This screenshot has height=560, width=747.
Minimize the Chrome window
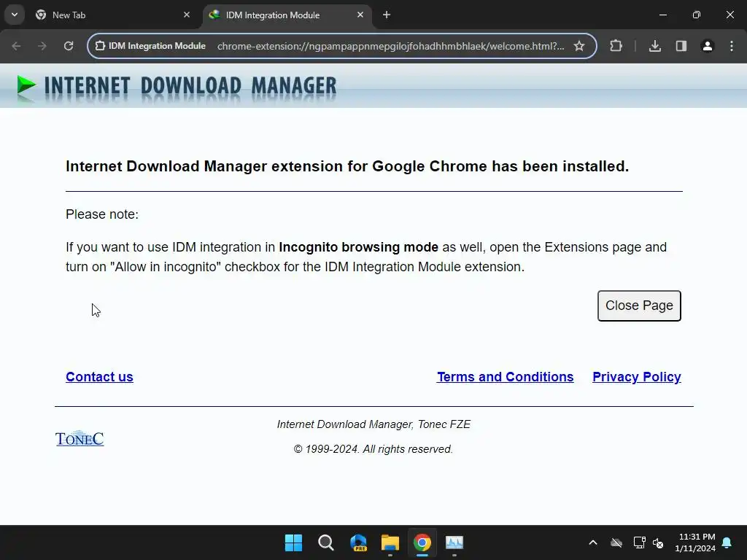coord(662,15)
